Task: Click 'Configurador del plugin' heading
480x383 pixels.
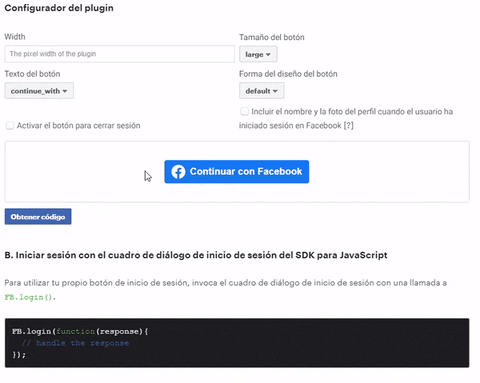Action: [59, 8]
